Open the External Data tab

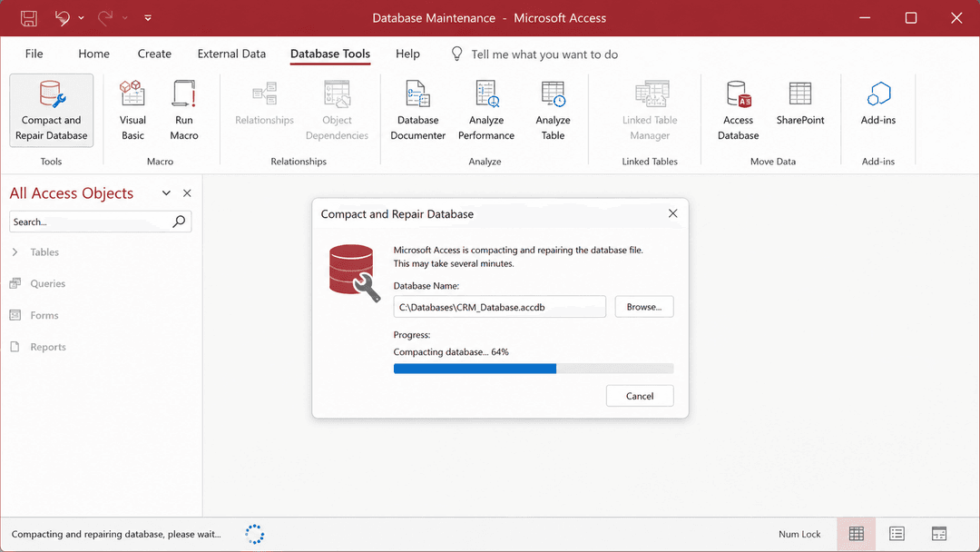(x=231, y=54)
